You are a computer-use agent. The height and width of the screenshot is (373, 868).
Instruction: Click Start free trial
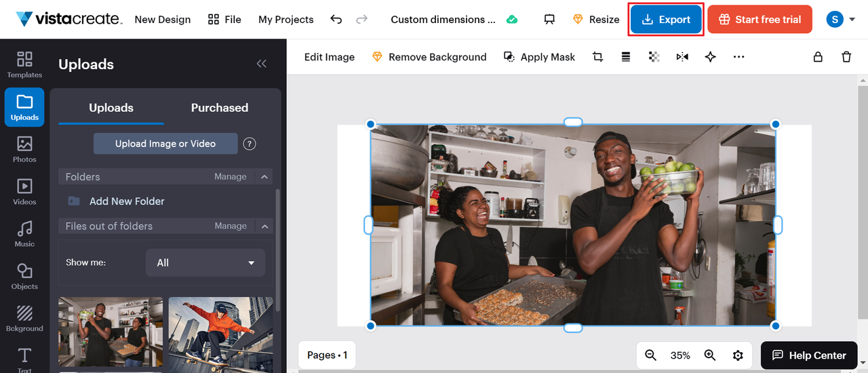coord(760,19)
